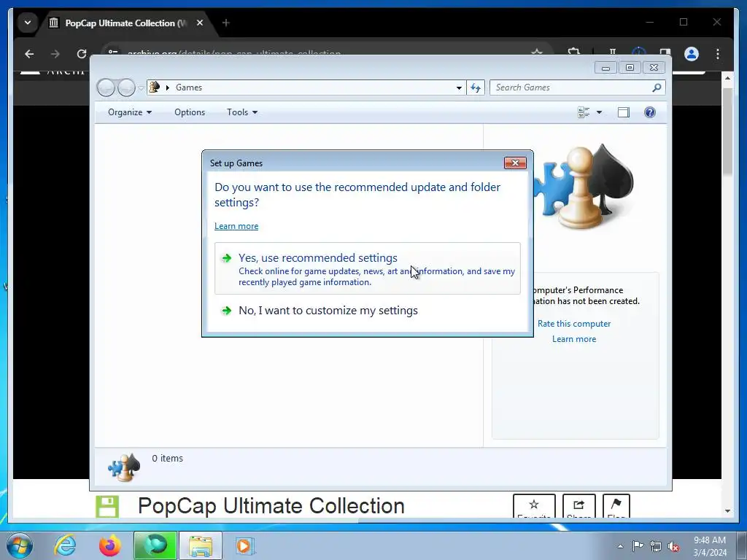This screenshot has height=560, width=747.
Task: Switch to Windows Explorer on the taskbar
Action: (201, 545)
